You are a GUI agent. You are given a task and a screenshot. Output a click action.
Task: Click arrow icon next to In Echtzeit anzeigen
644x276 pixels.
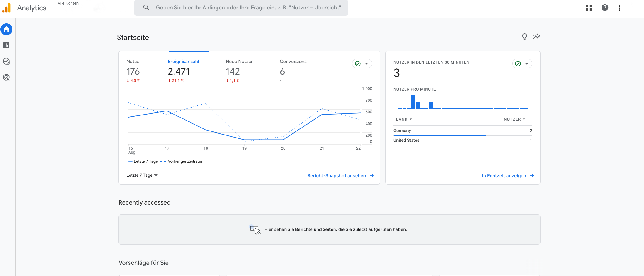pos(532,176)
